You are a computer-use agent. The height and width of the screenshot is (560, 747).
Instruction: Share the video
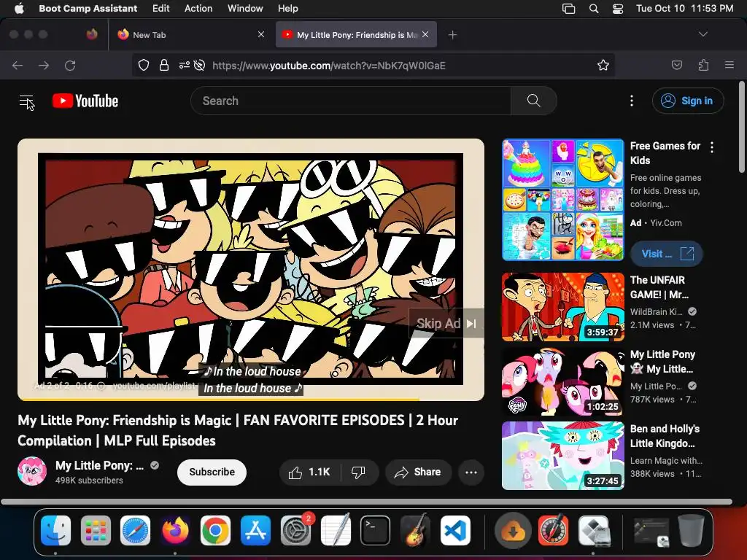pyautogui.click(x=418, y=472)
